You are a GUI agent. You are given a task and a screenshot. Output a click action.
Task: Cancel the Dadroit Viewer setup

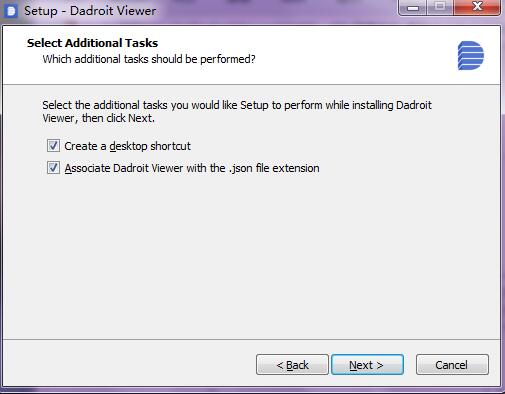point(452,365)
